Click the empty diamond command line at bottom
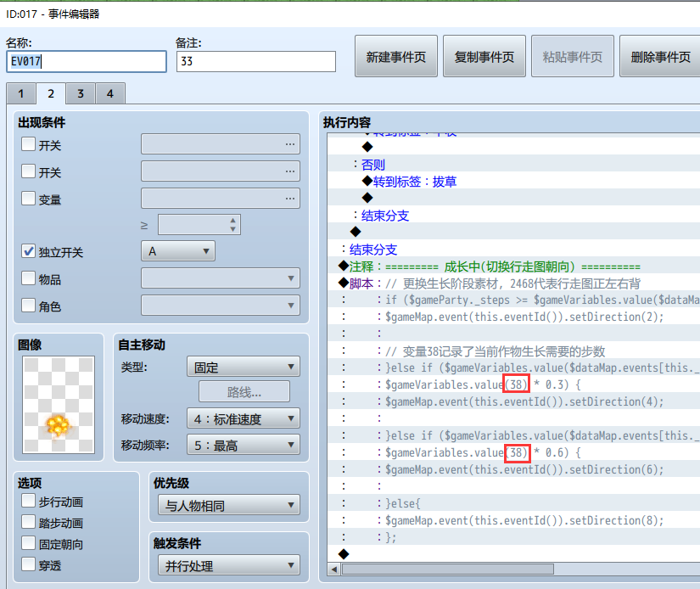 [513, 554]
